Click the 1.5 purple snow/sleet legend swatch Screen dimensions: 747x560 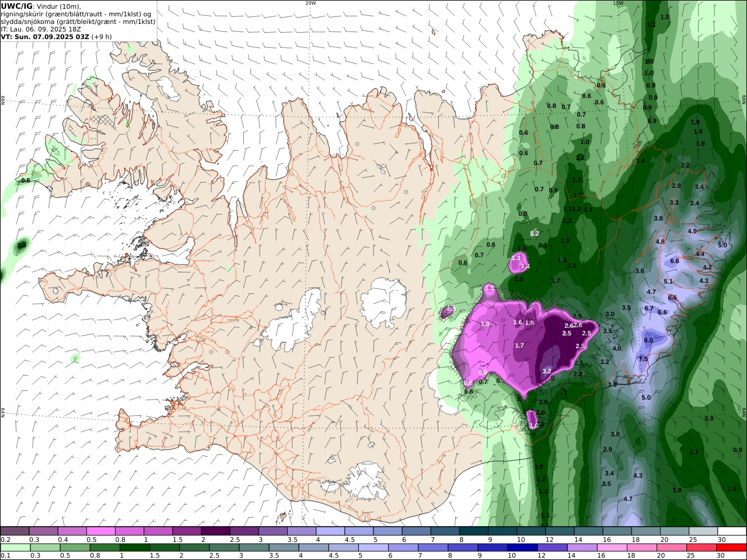pyautogui.click(x=187, y=531)
